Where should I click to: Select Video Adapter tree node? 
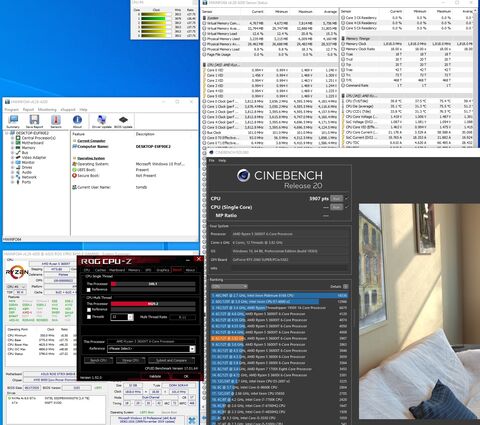(x=34, y=157)
